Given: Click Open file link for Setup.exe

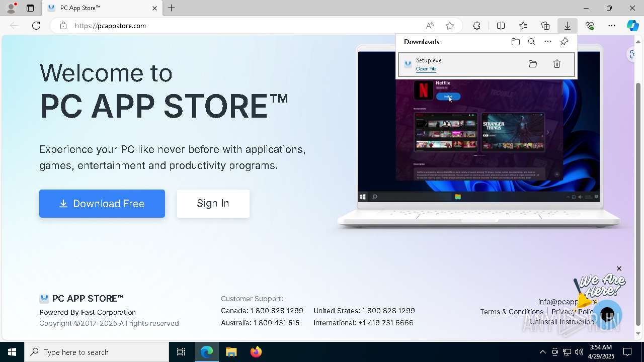Looking at the screenshot, I should (x=426, y=69).
